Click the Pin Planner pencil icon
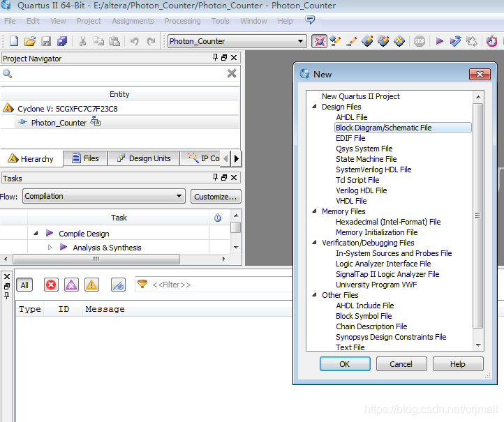 click(x=351, y=41)
